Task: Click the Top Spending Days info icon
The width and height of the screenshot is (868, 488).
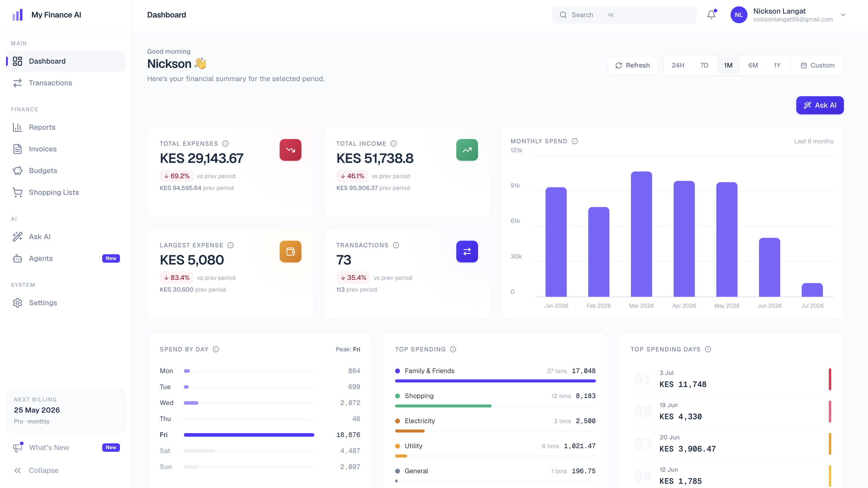Action: coord(708,349)
